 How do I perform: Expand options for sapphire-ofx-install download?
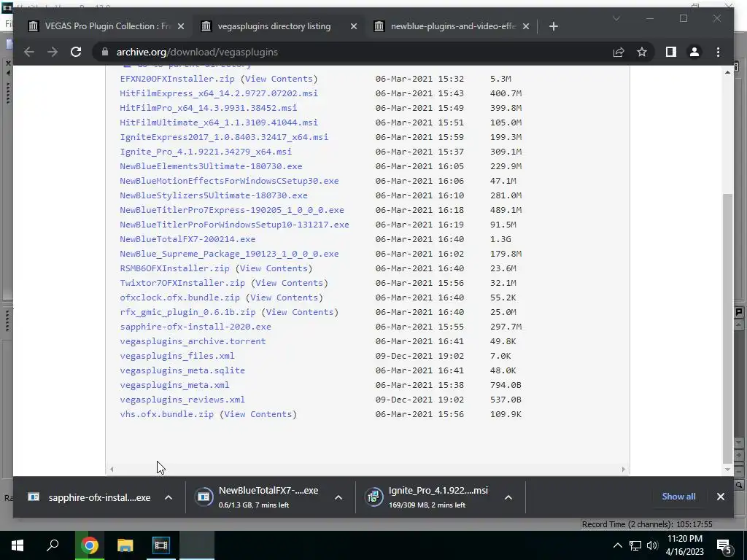click(169, 497)
